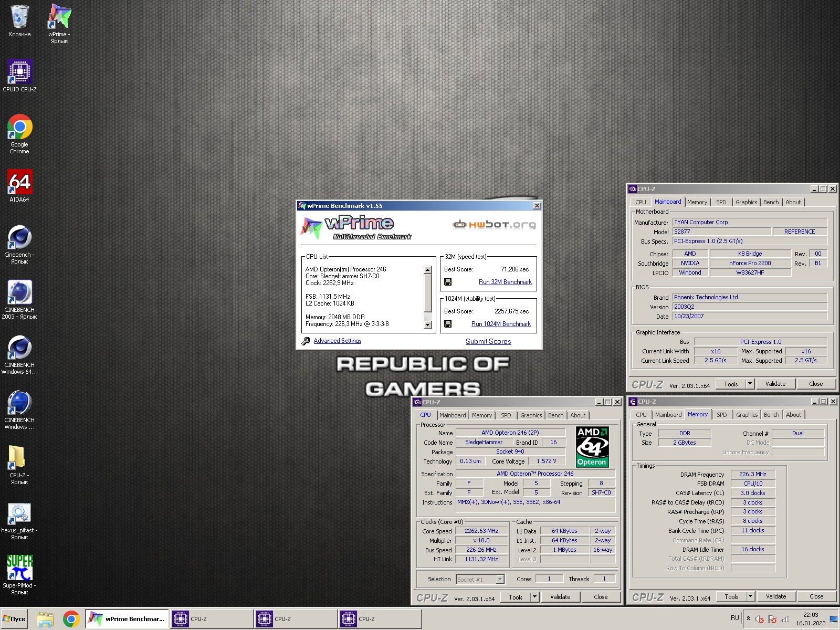Click the RU language indicator
This screenshot has width=840, height=630.
point(734,618)
